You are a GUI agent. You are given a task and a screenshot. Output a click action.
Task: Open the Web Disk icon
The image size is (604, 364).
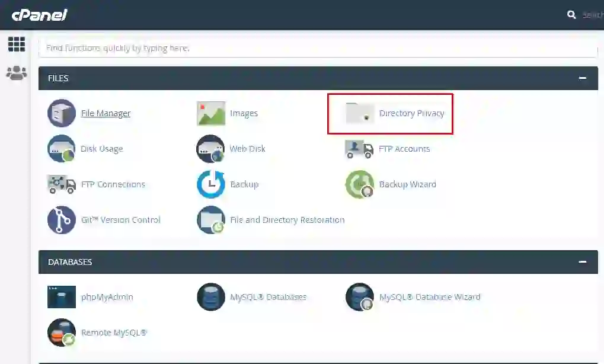click(210, 149)
